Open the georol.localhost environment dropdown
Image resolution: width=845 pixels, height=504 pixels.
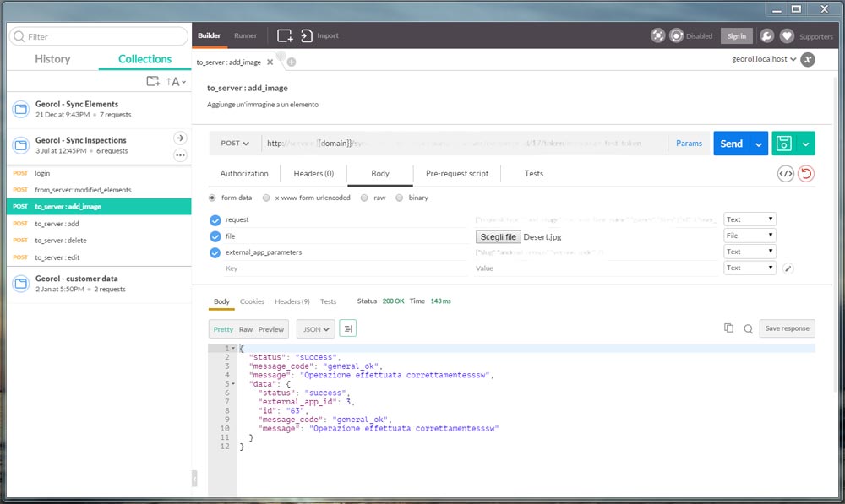(x=764, y=60)
